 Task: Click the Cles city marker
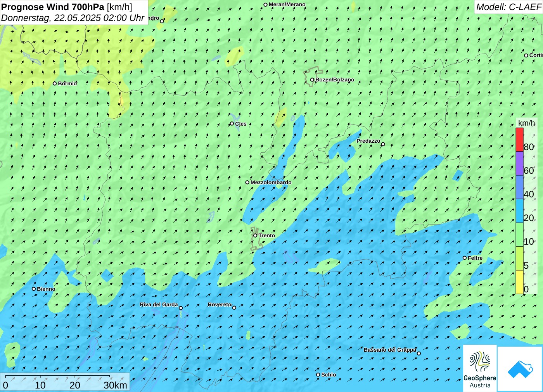pos(232,124)
